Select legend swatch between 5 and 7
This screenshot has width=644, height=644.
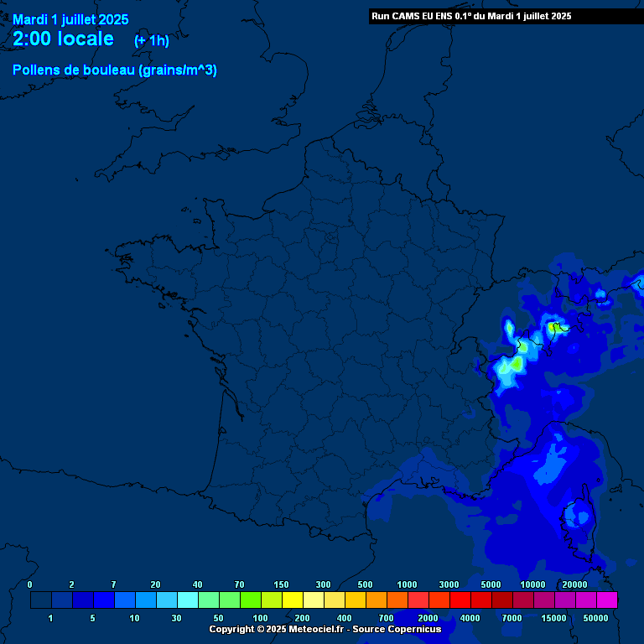(x=104, y=600)
